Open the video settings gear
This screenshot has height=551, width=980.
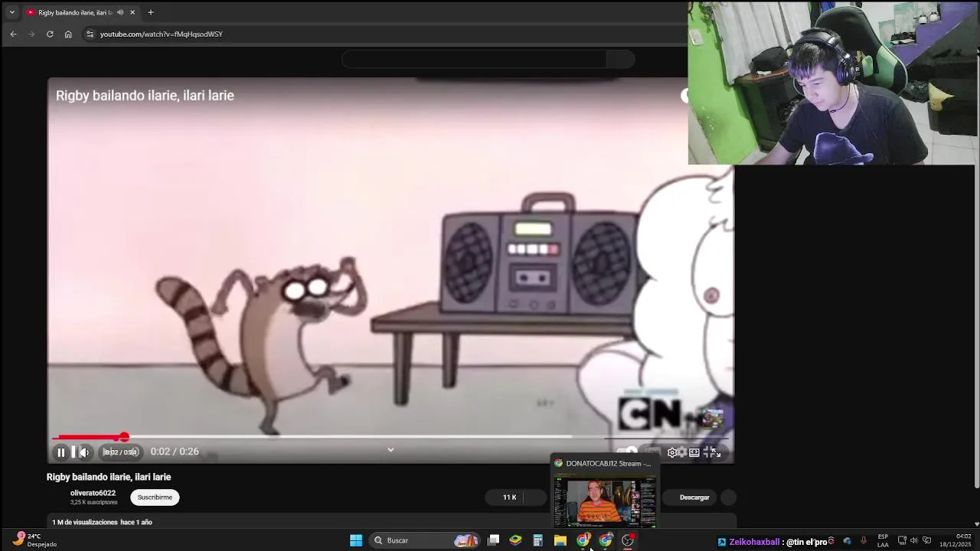coord(672,452)
